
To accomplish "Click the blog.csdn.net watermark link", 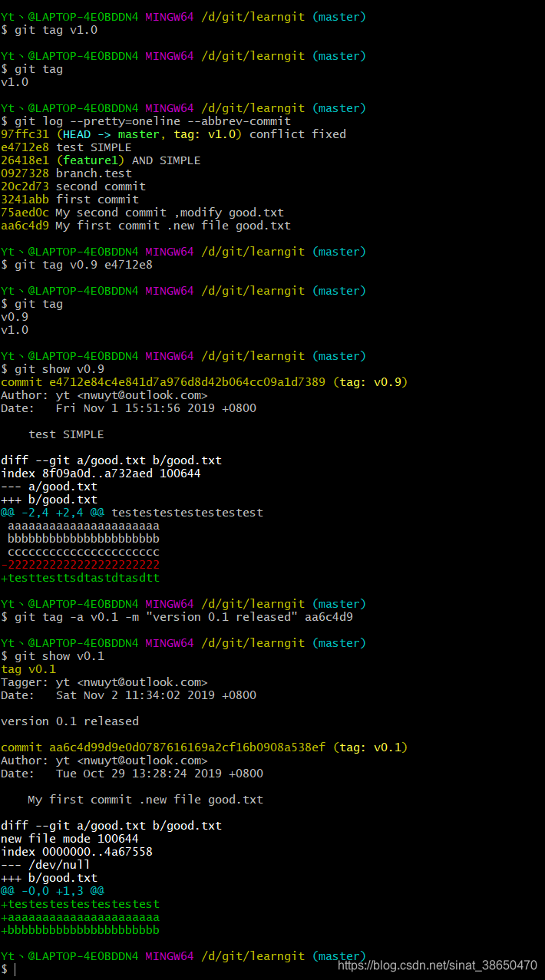I will coord(438,965).
